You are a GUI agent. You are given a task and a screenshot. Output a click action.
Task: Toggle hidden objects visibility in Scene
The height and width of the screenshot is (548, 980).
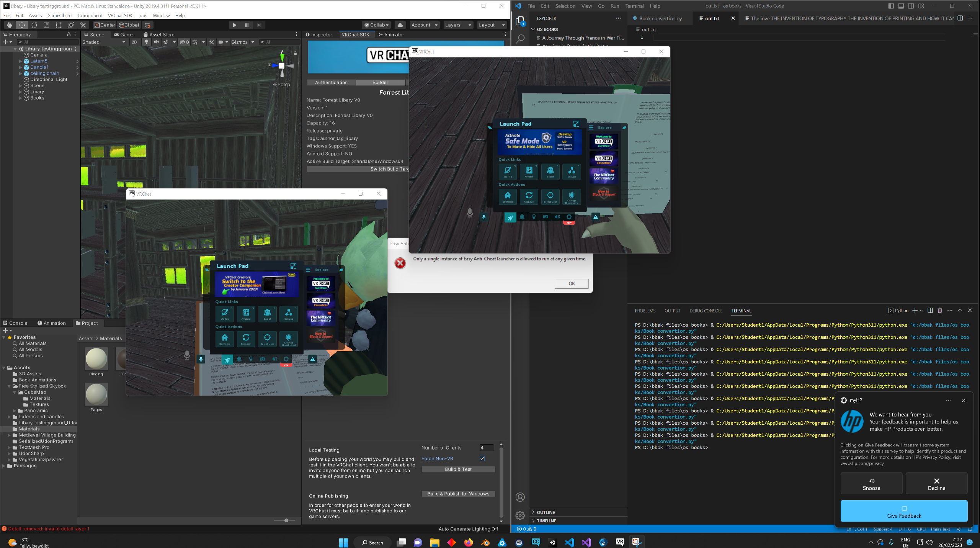point(185,42)
